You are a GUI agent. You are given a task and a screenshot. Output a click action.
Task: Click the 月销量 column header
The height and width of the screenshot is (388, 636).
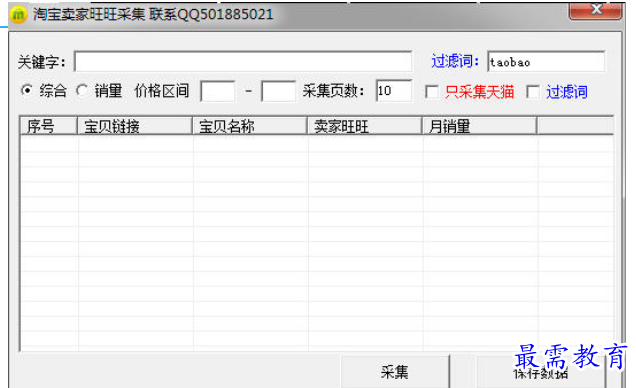pos(479,126)
